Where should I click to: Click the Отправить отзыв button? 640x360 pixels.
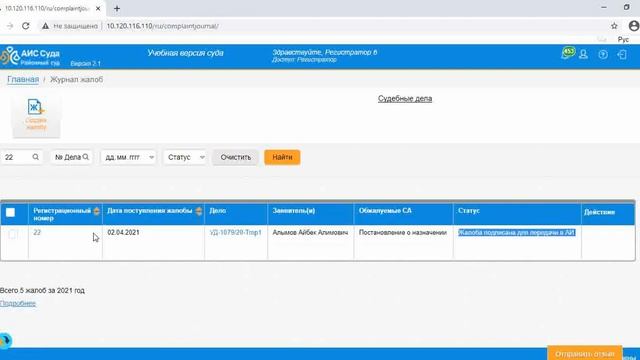(584, 353)
